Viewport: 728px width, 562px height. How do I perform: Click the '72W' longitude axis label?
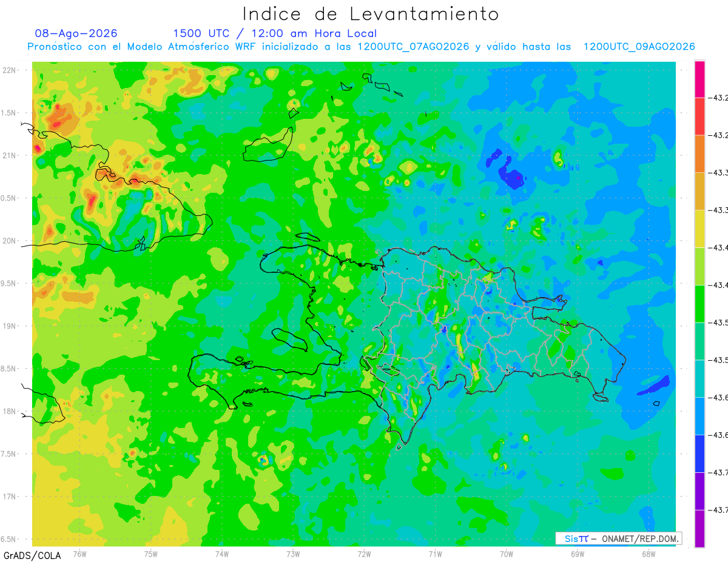[364, 553]
